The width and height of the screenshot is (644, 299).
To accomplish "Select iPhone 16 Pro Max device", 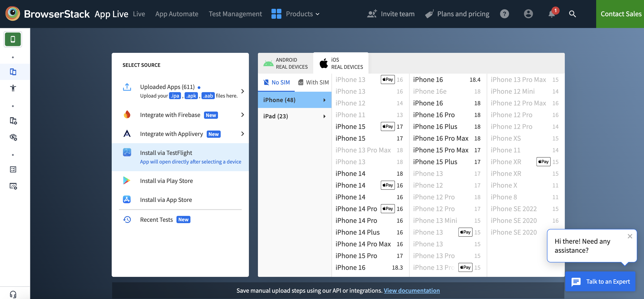I will point(447,138).
